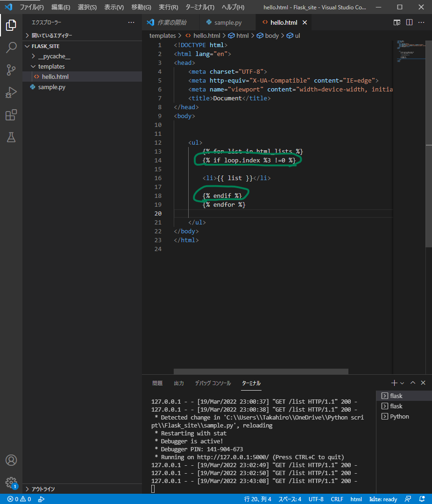The image size is (432, 504).
Task: Split the editor to the right
Action: [x=409, y=22]
